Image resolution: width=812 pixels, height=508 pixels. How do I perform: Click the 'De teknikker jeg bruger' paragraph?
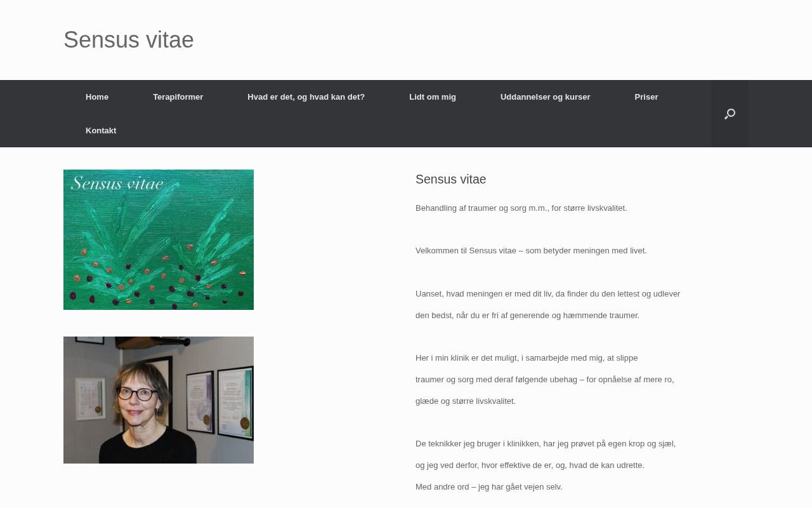click(x=546, y=455)
